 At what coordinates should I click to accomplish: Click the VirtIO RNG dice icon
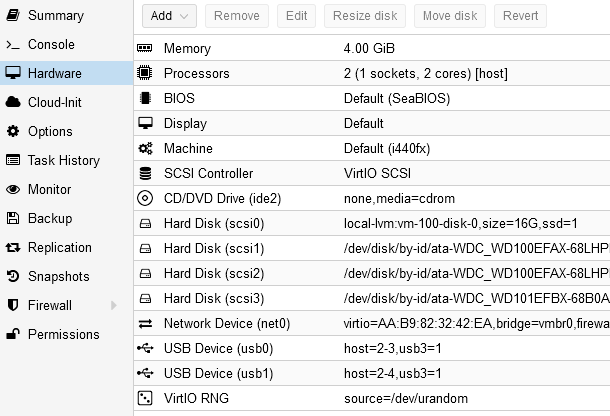145,398
